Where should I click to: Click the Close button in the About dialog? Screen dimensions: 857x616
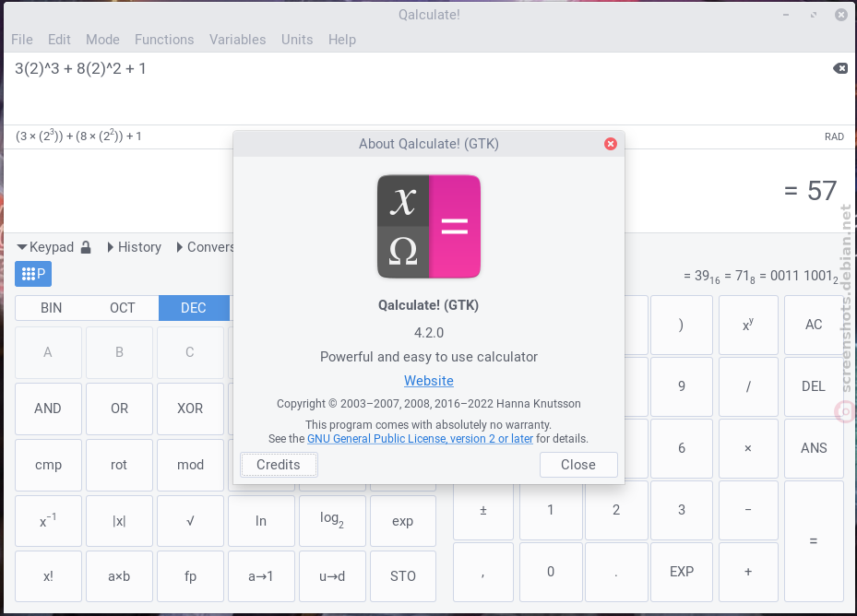(578, 465)
